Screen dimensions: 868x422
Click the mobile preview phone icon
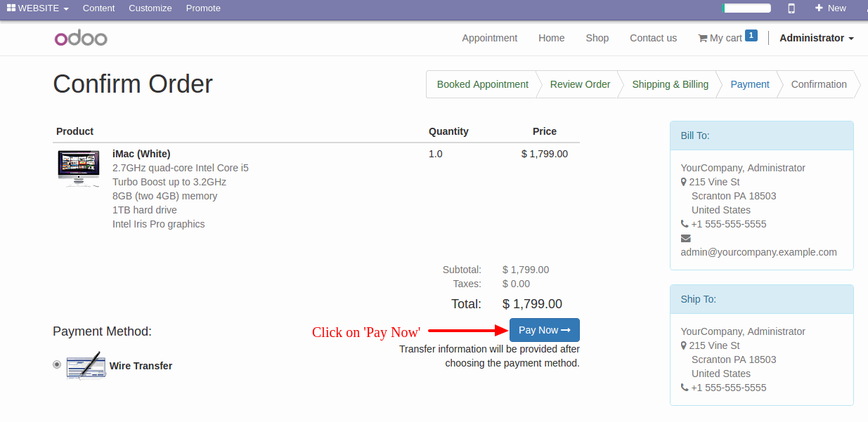791,8
